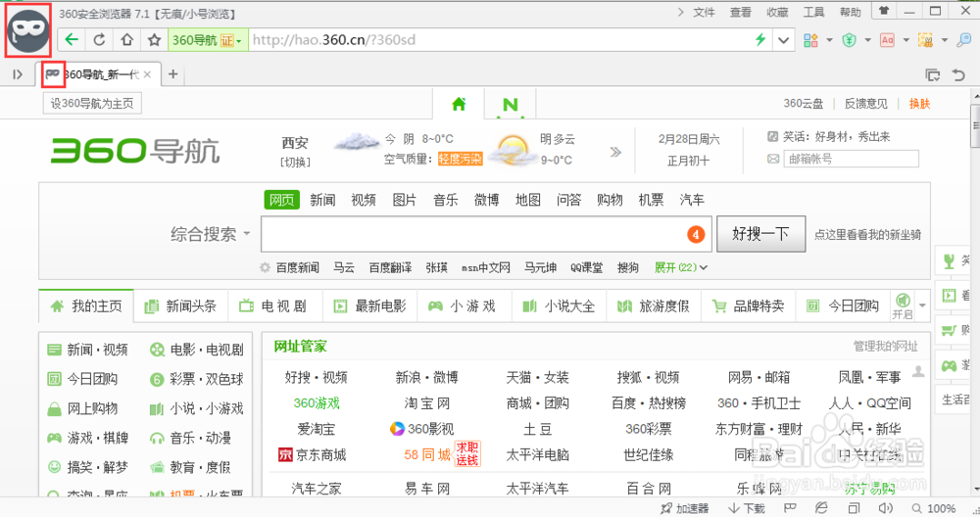Click the 100% zoom level control
Screen dimensions: 980x517
(x=933, y=508)
